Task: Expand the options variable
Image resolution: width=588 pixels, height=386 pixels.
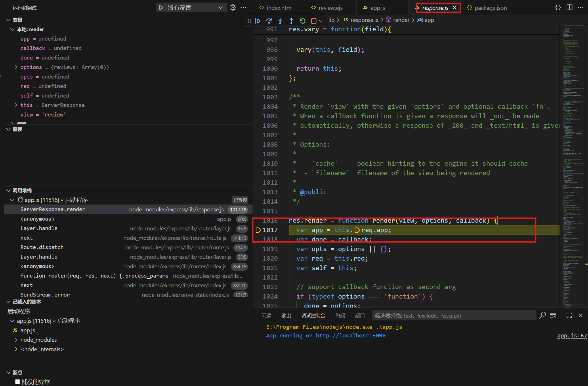Action: pos(16,67)
